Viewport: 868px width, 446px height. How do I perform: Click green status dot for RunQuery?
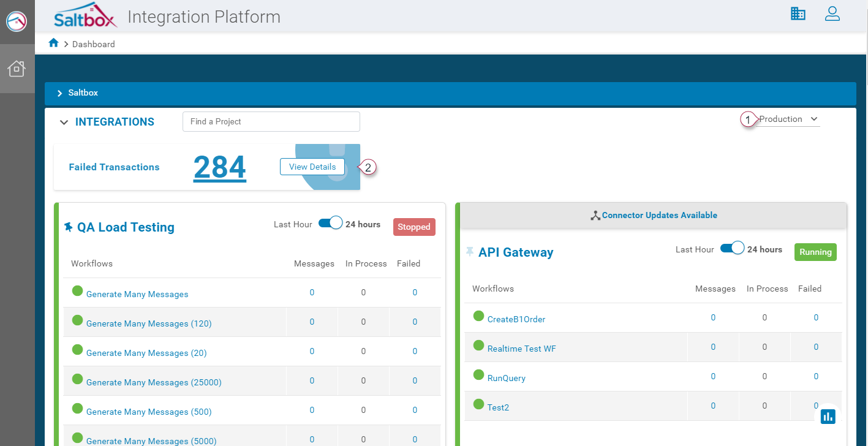[478, 374]
